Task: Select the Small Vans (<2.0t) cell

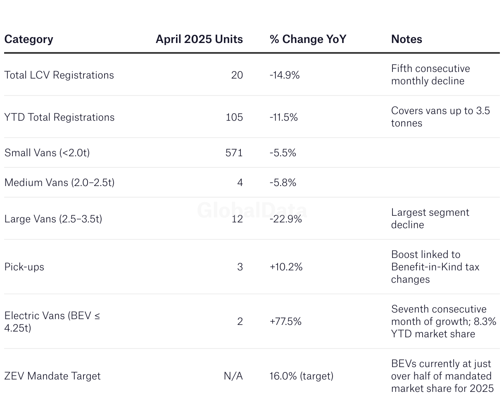Action: click(47, 153)
